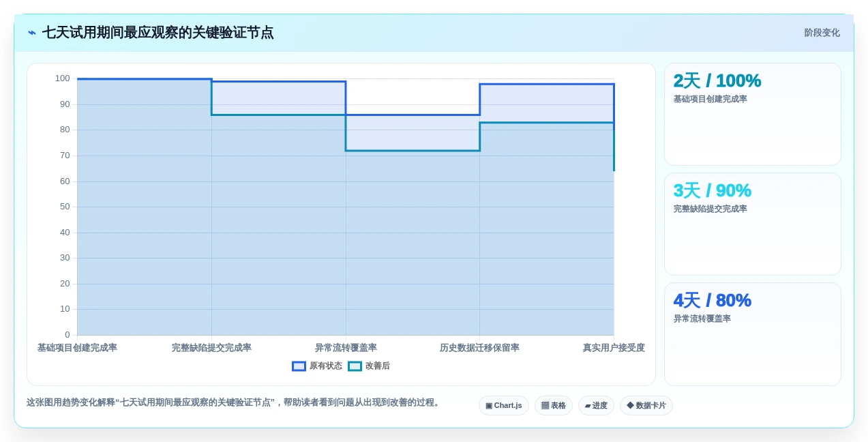Open the 2天 / 100% data card

[x=753, y=115]
